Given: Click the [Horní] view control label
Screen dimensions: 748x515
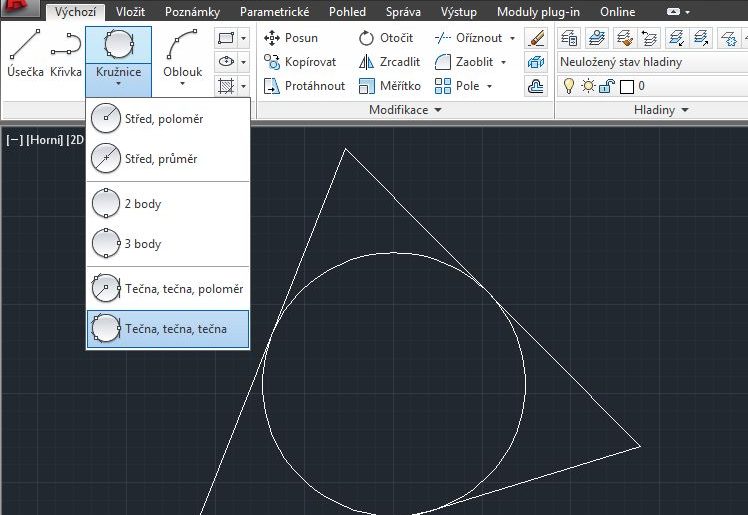Looking at the screenshot, I should (44, 140).
